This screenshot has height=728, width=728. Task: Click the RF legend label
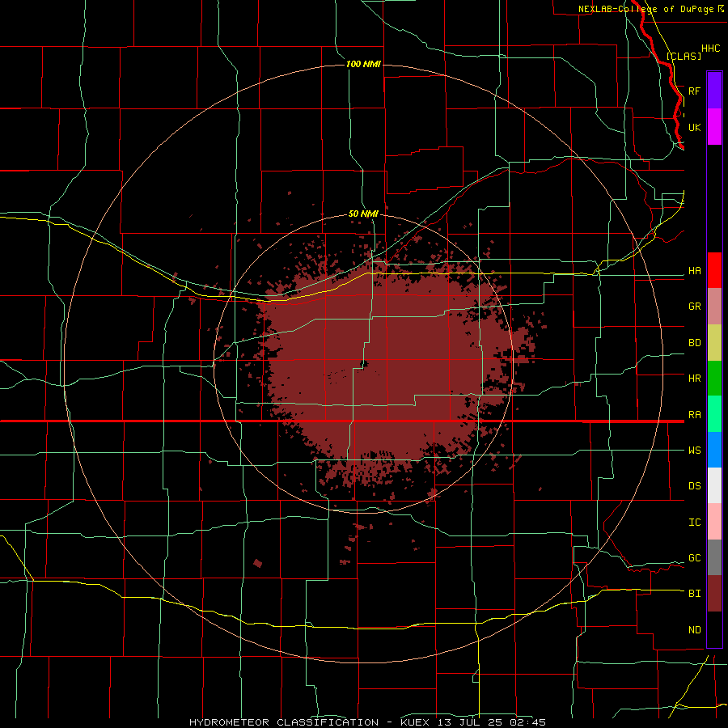694,91
